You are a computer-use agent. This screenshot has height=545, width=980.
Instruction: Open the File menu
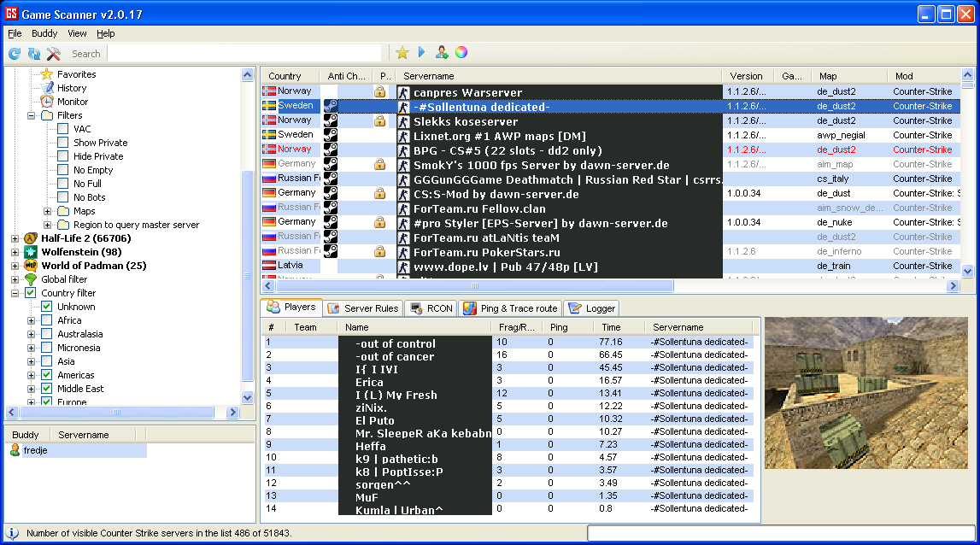tap(15, 34)
